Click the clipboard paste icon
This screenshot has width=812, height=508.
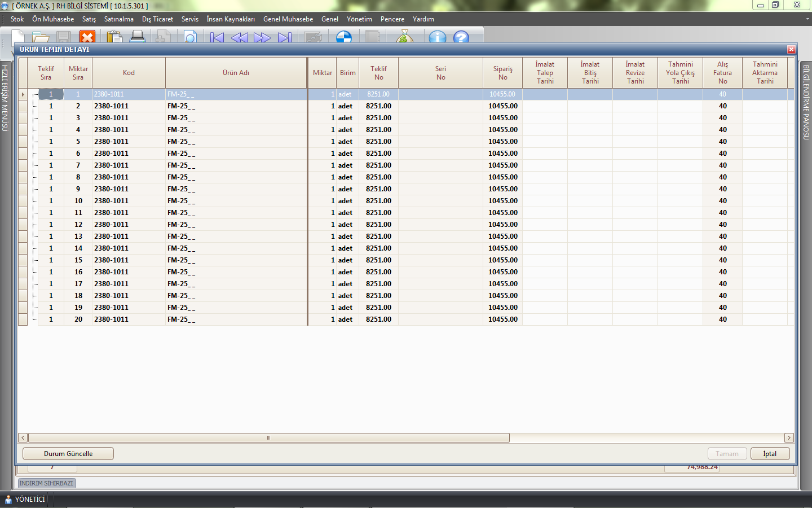click(x=114, y=37)
